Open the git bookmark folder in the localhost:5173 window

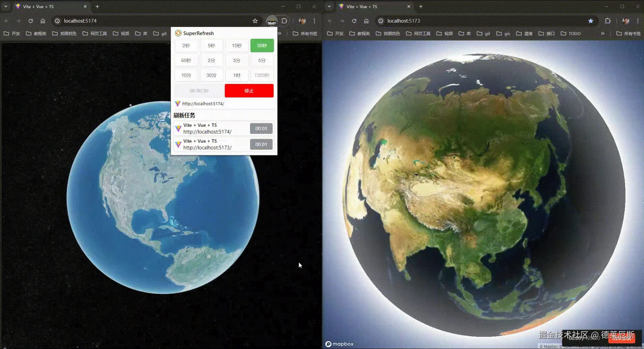pos(484,33)
